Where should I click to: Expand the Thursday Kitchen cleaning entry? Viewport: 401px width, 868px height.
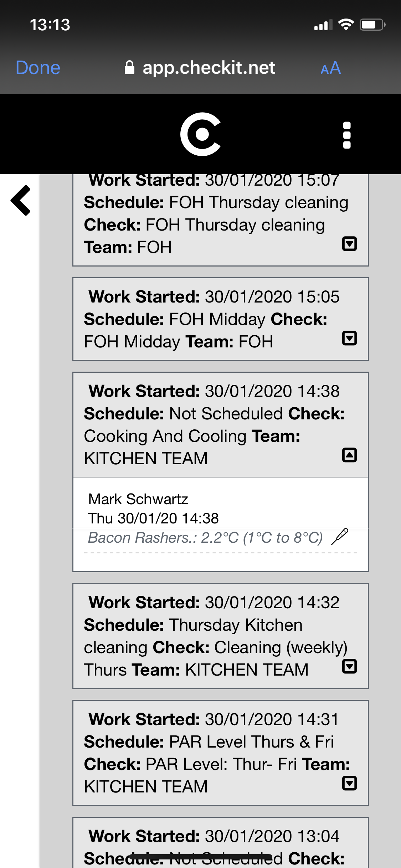(349, 666)
